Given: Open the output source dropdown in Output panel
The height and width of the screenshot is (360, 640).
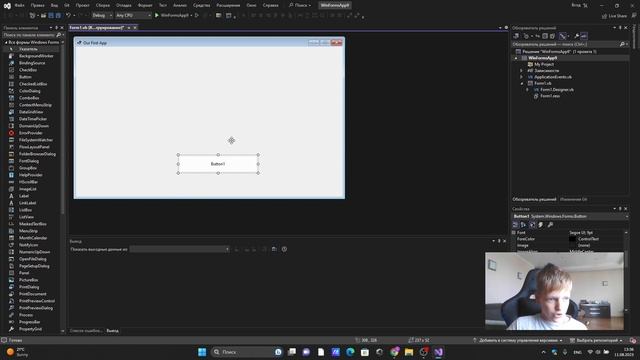Looking at the screenshot, I should 180,249.
